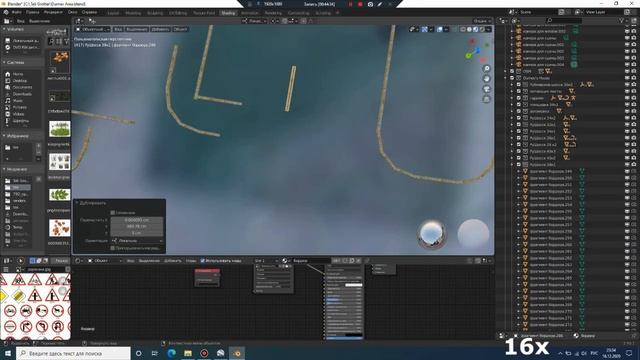Image resolution: width=640 pixels, height=360 pixels.
Task: Click the hand pan-view gizmo icon
Action: (x=487, y=79)
